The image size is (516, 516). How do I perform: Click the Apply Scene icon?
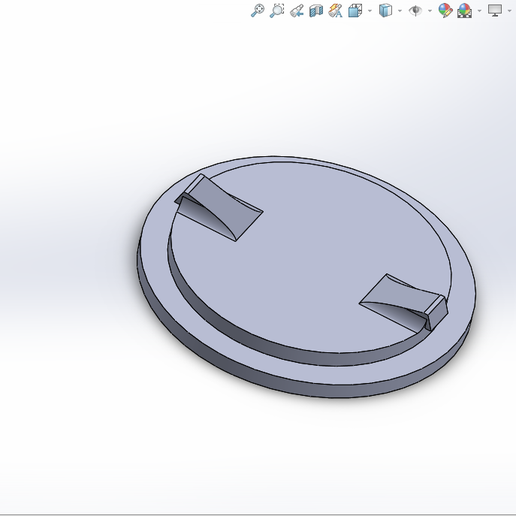point(465,11)
